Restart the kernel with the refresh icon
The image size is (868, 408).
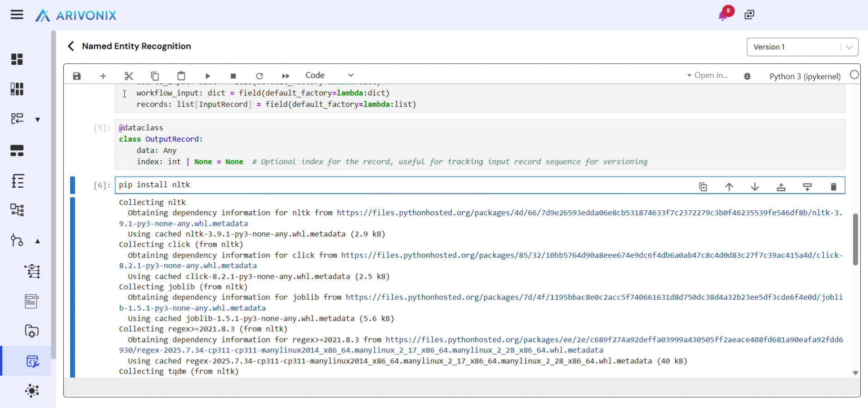pyautogui.click(x=259, y=76)
